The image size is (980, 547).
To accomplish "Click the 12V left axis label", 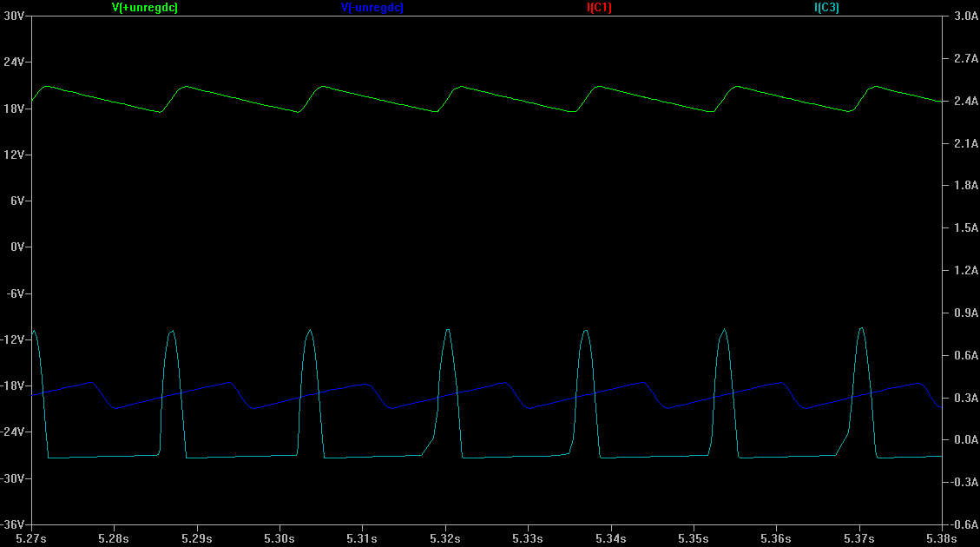I will 15,155.
